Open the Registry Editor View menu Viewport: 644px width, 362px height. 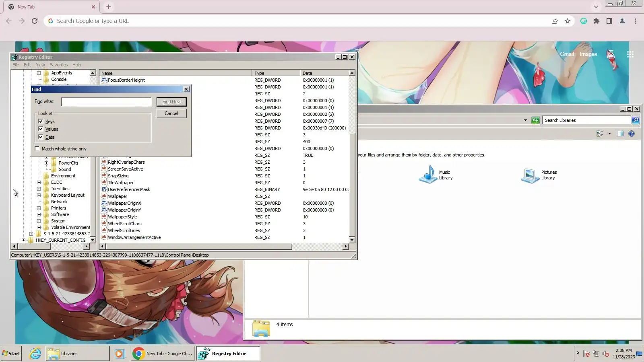pos(40,65)
